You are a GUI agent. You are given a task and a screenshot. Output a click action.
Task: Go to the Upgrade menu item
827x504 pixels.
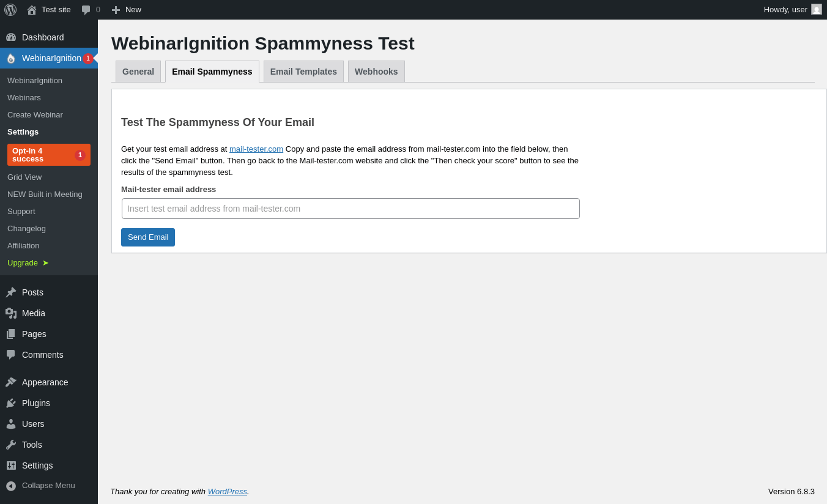point(23,263)
